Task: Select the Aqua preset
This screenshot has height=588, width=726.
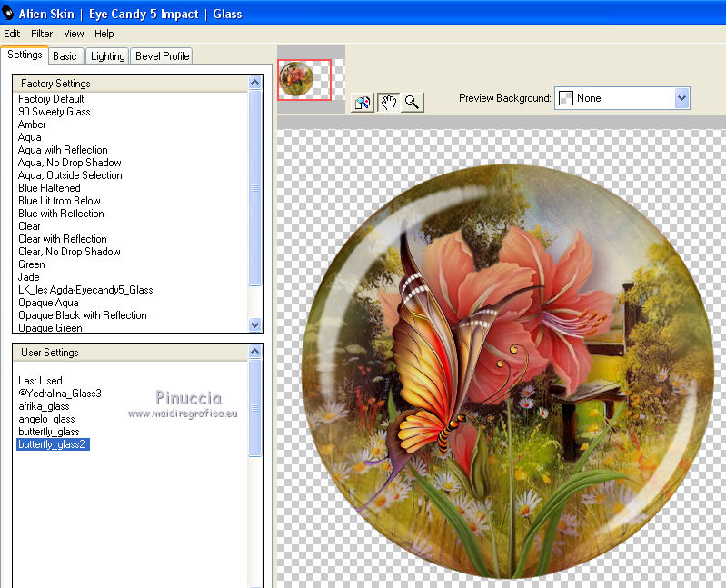Action: tap(30, 137)
